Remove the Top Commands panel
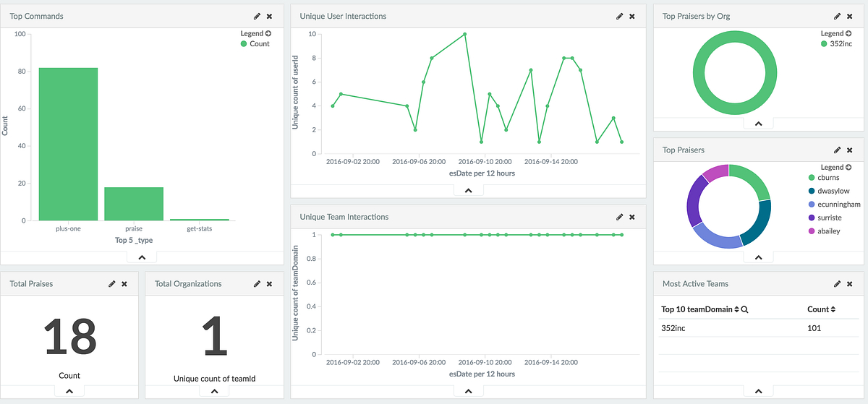Viewport: 868px width, 404px height. click(x=270, y=16)
